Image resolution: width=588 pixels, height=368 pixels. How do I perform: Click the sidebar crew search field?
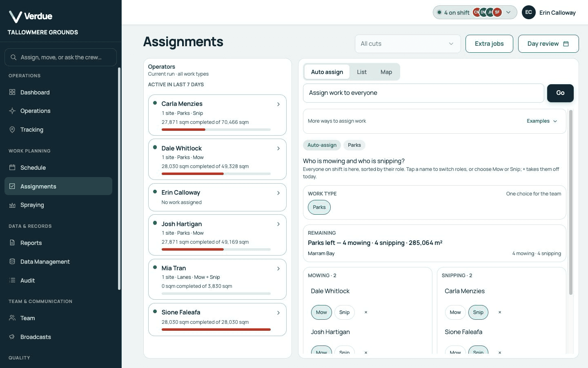tap(60, 57)
